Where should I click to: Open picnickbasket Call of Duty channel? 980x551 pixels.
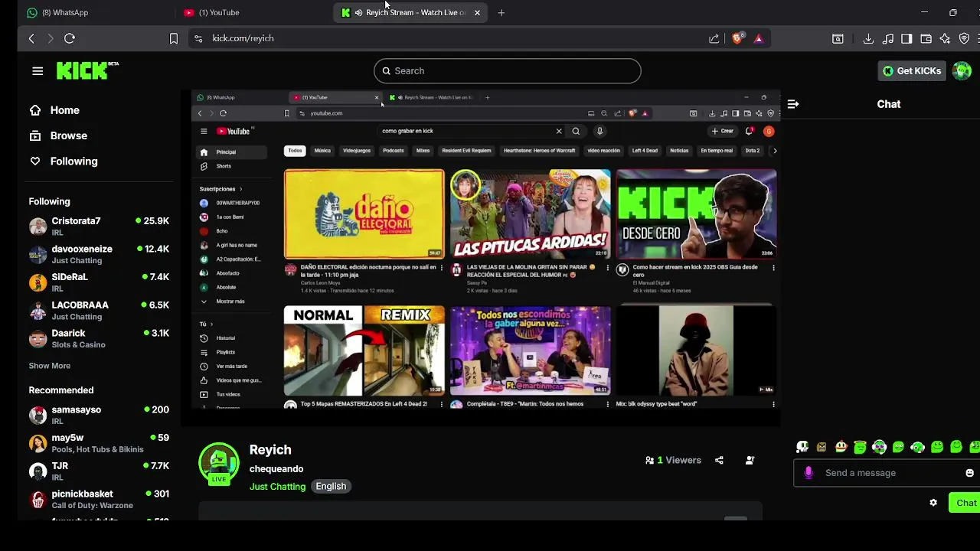coord(99,499)
